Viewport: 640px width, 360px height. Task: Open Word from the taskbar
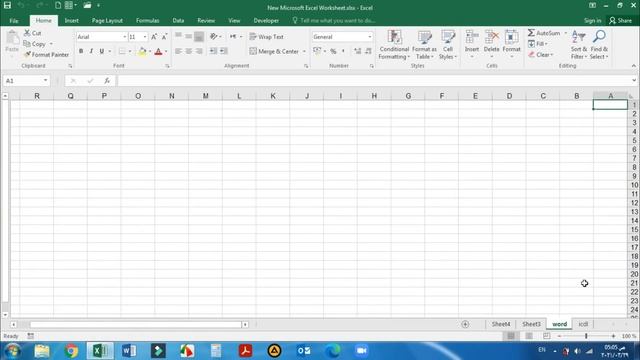pyautogui.click(x=129, y=351)
